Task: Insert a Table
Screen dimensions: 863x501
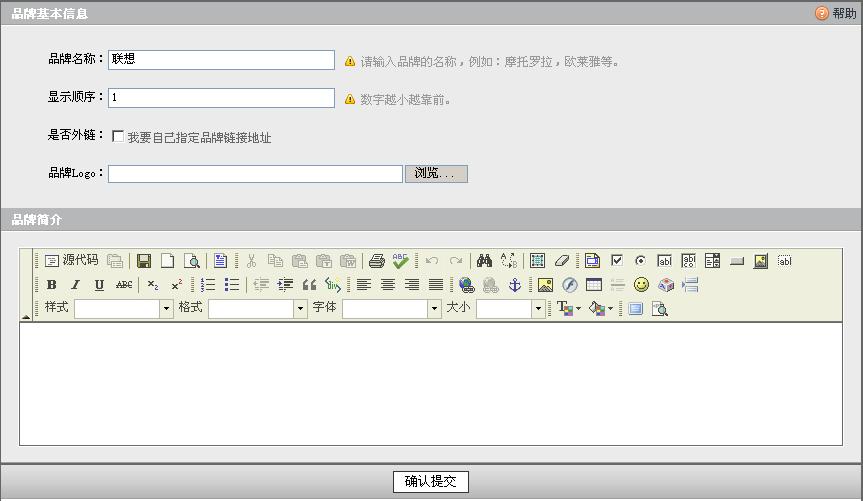Action: (x=594, y=285)
